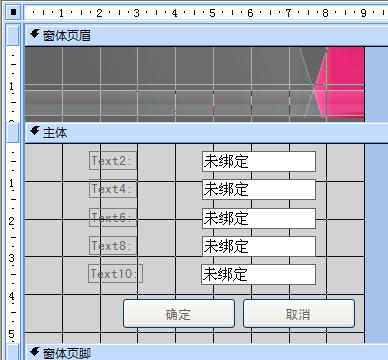
Task: Select the 窗体页眉 section bar
Action: 206,36
